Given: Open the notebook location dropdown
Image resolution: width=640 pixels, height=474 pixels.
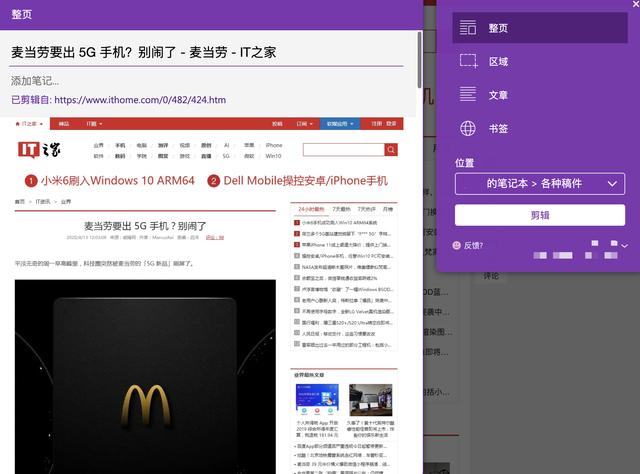Looking at the screenshot, I should 540,184.
